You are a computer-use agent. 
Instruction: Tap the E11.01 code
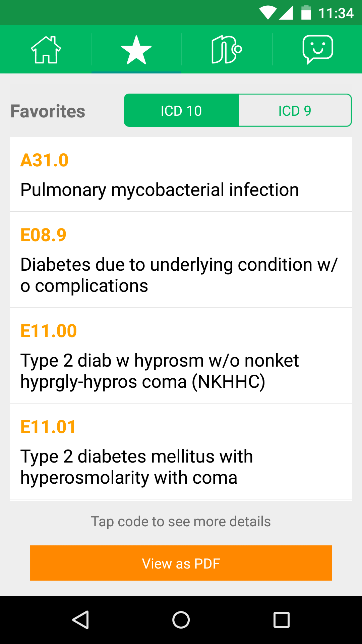[48, 427]
